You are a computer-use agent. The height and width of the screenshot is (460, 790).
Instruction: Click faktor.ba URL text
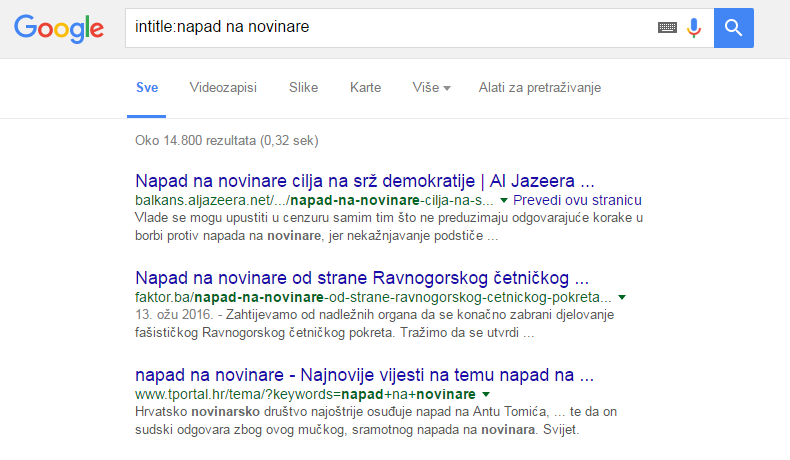click(373, 297)
